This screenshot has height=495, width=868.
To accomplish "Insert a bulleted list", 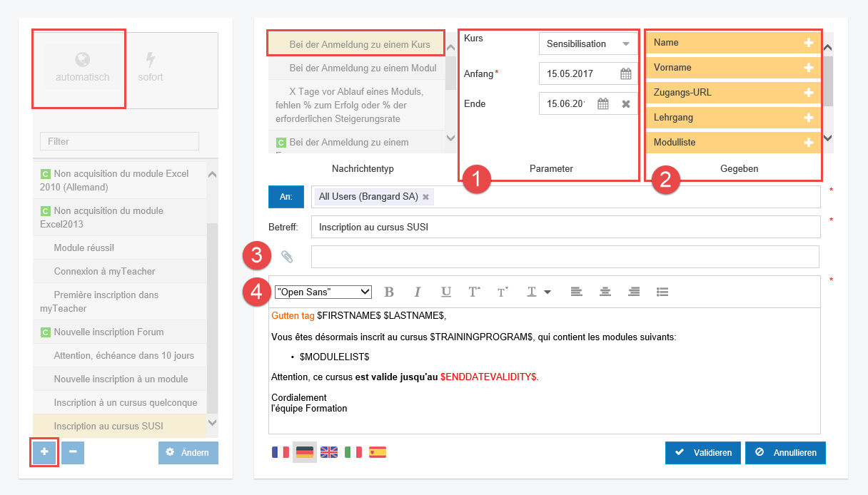I will pos(662,292).
